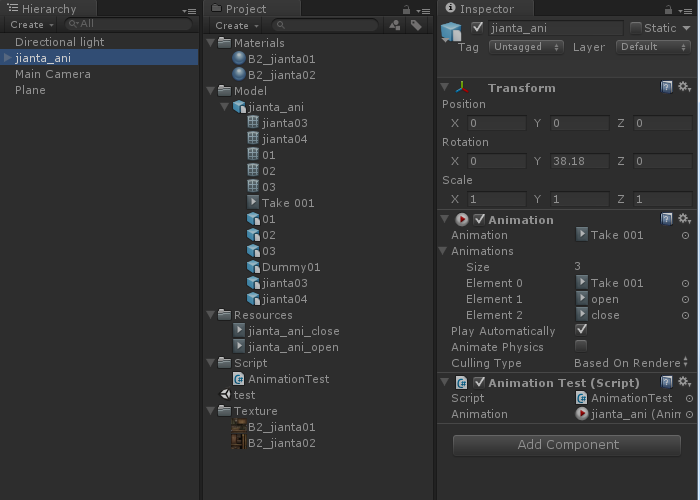
Task: Click the AnimationTest script icon in Project
Action: [x=239, y=379]
